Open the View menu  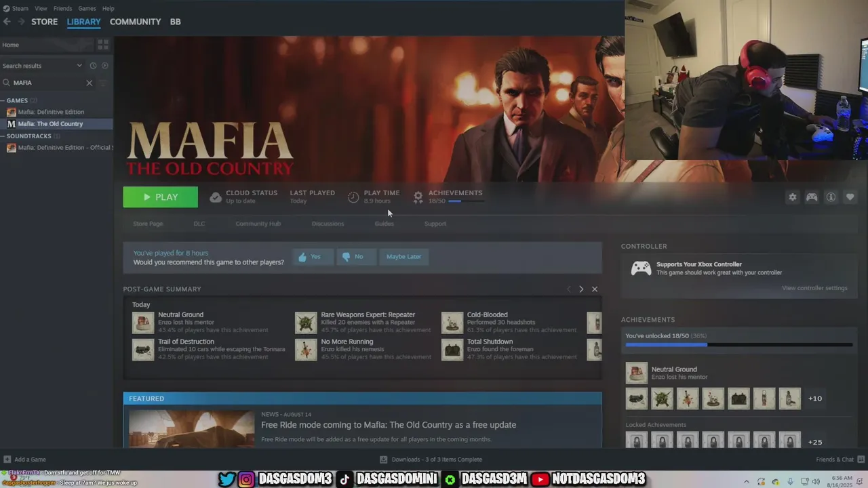coord(41,9)
